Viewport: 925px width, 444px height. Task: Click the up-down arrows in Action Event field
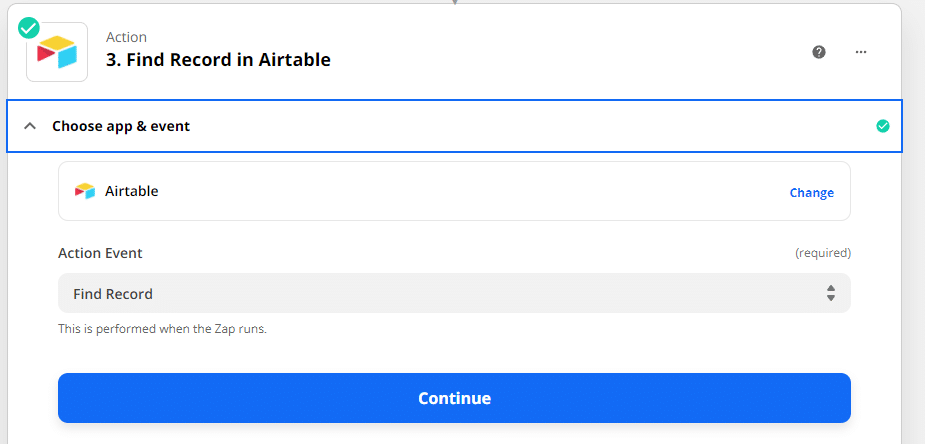[x=831, y=293]
